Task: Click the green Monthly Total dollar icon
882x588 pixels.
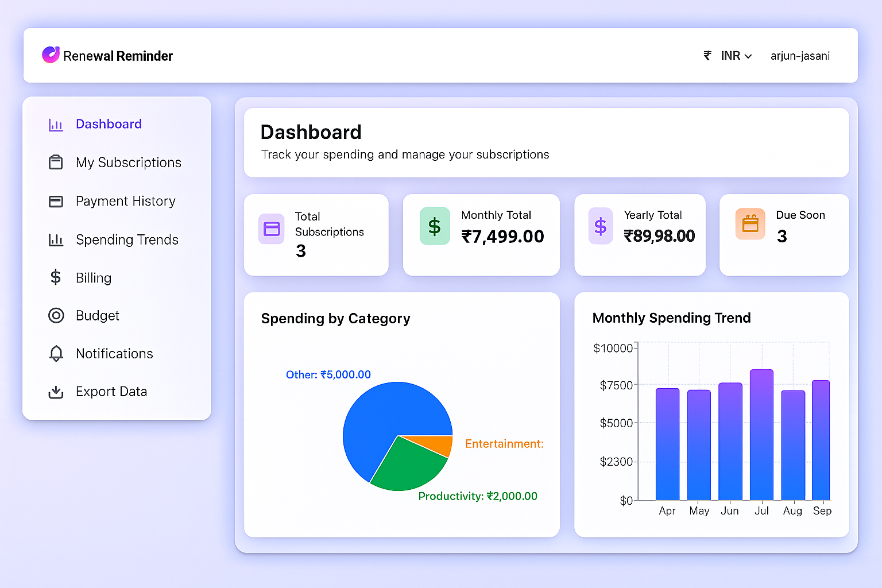Action: [x=435, y=226]
